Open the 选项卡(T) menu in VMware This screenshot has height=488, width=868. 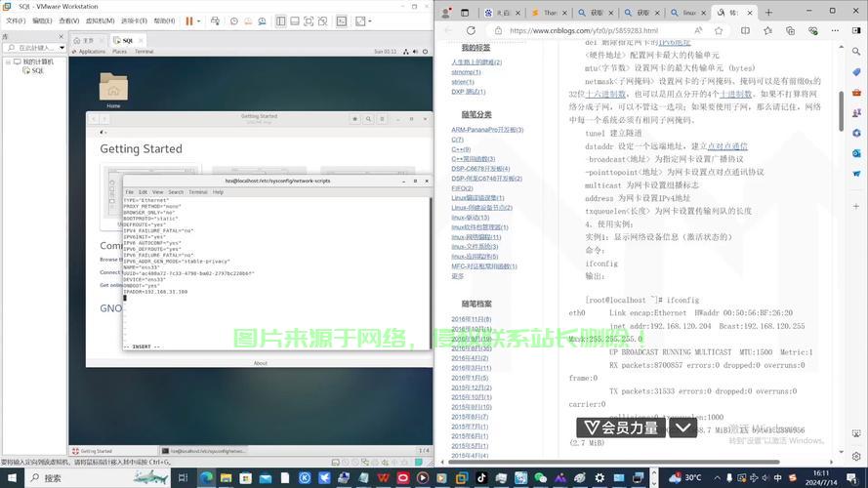(x=134, y=21)
